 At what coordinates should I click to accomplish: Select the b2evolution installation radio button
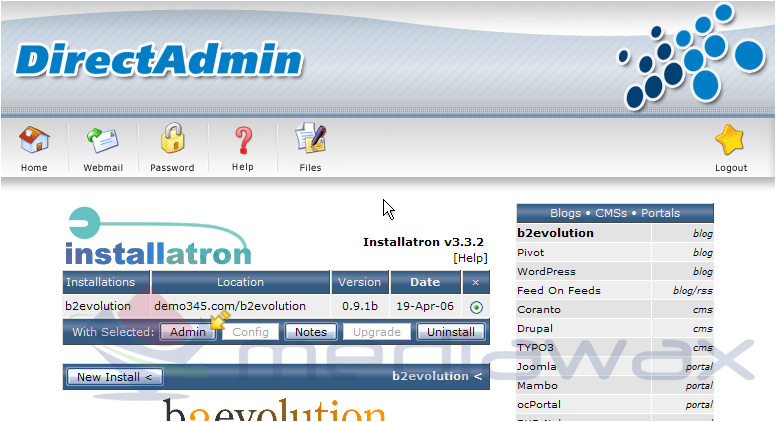pos(476,308)
